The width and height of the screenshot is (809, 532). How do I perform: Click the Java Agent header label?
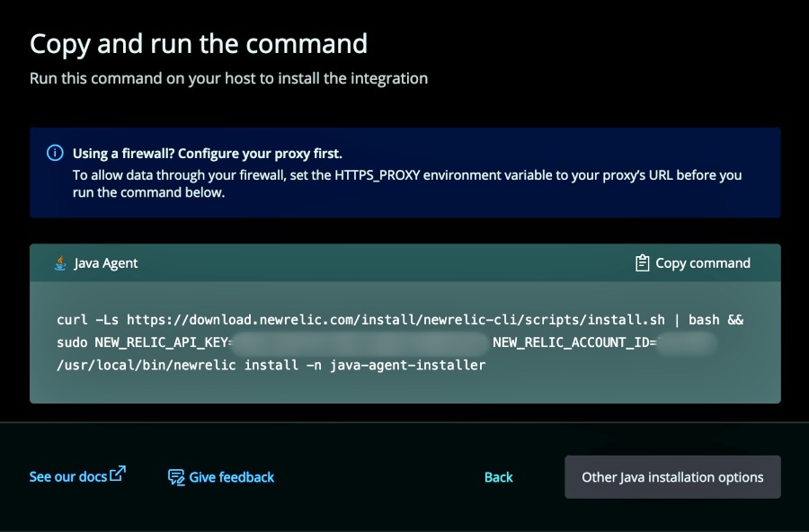click(106, 263)
